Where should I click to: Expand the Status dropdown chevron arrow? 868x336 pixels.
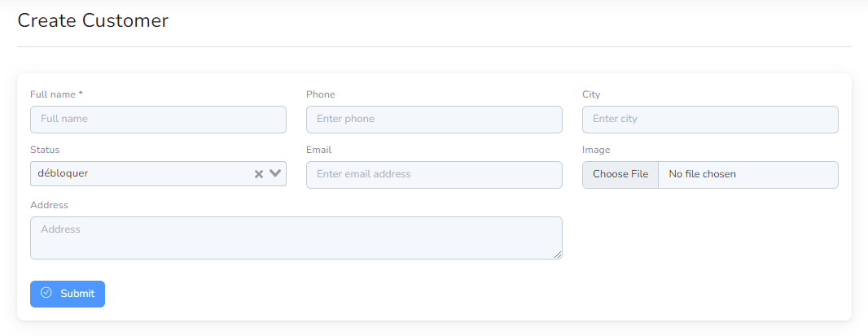point(275,173)
